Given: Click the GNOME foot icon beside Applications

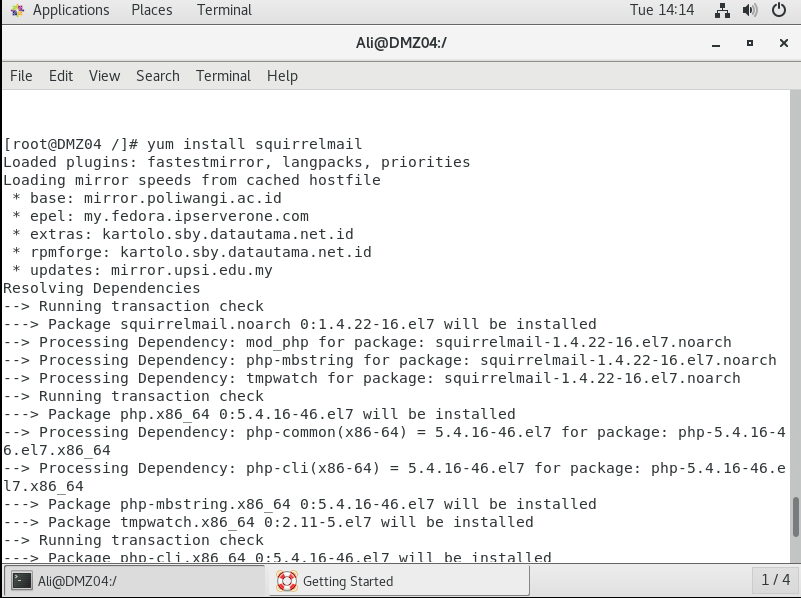Looking at the screenshot, I should (17, 10).
